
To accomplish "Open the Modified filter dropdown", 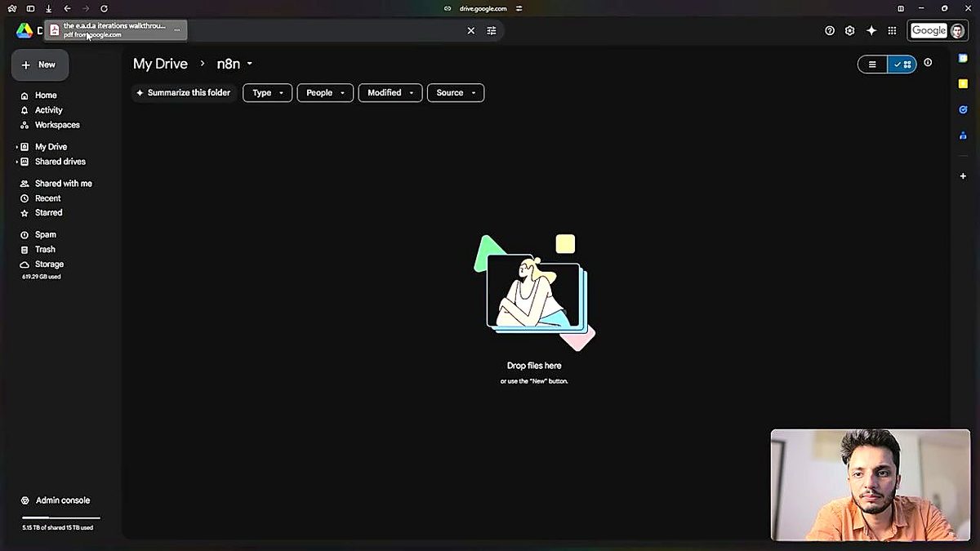I will point(390,93).
